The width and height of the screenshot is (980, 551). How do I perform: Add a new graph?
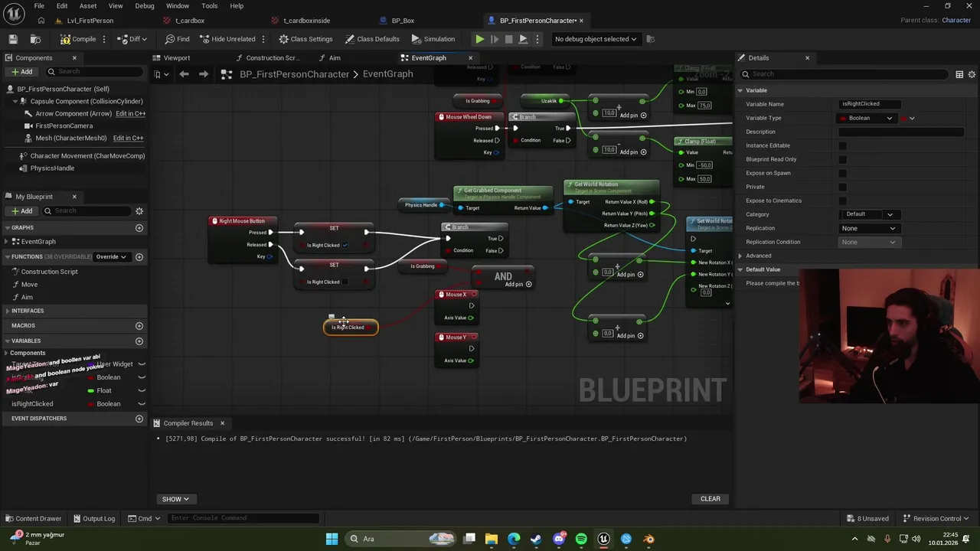coord(139,228)
